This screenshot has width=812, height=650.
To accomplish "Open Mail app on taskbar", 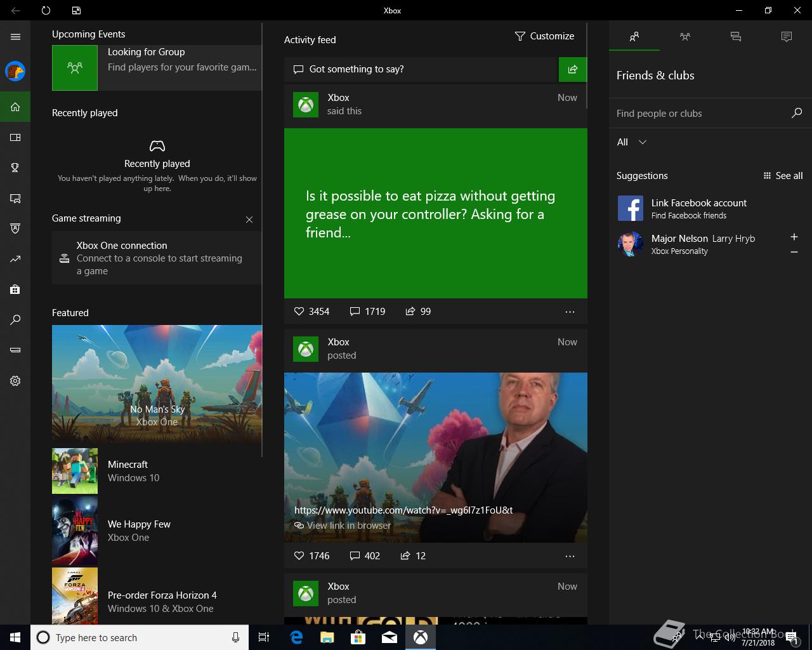I will point(390,637).
